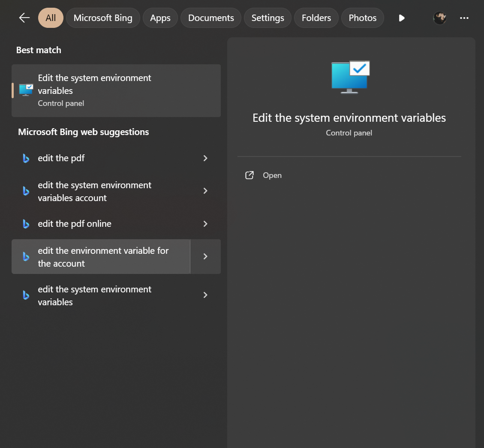The image size is (484, 448).
Task: Expand 'edit the environment variable for the account' chevron
Action: click(205, 256)
